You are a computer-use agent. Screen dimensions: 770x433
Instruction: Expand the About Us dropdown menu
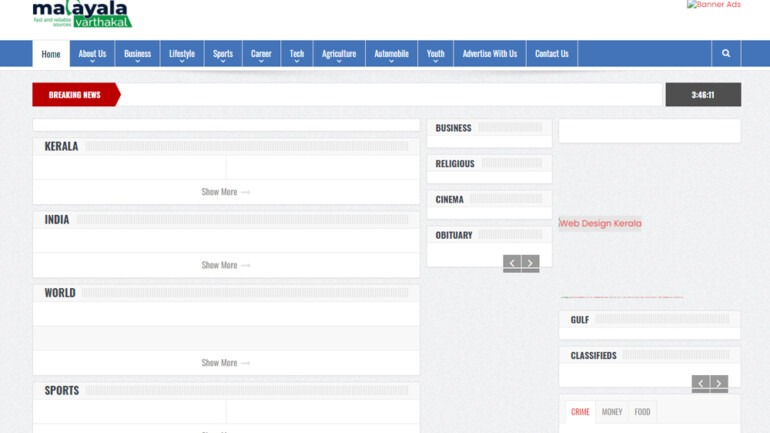(x=92, y=54)
